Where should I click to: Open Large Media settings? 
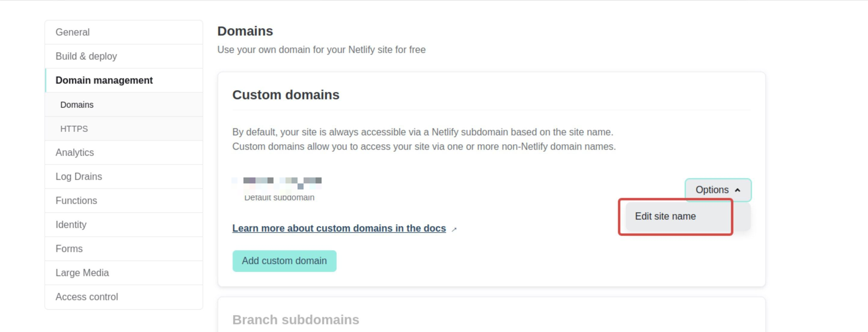point(82,273)
